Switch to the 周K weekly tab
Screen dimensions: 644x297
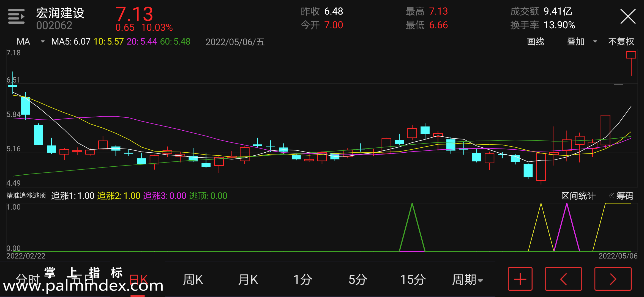coord(193,280)
